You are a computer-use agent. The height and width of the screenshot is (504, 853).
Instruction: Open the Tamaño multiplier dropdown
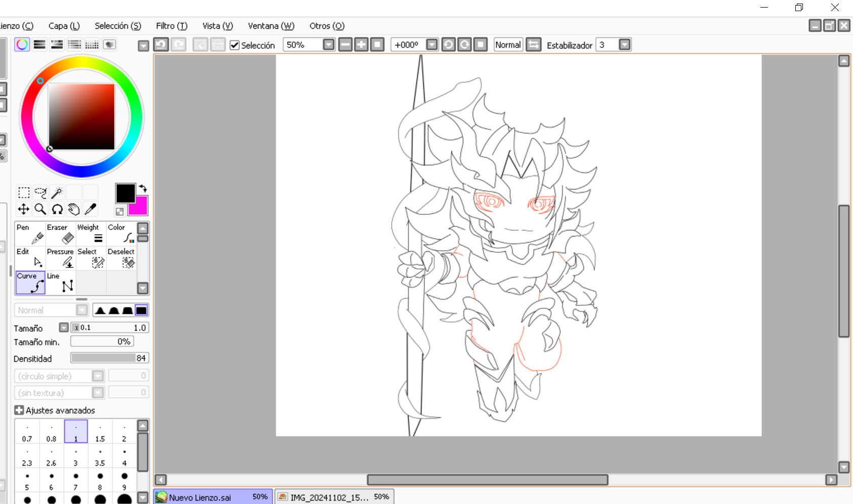tap(64, 328)
